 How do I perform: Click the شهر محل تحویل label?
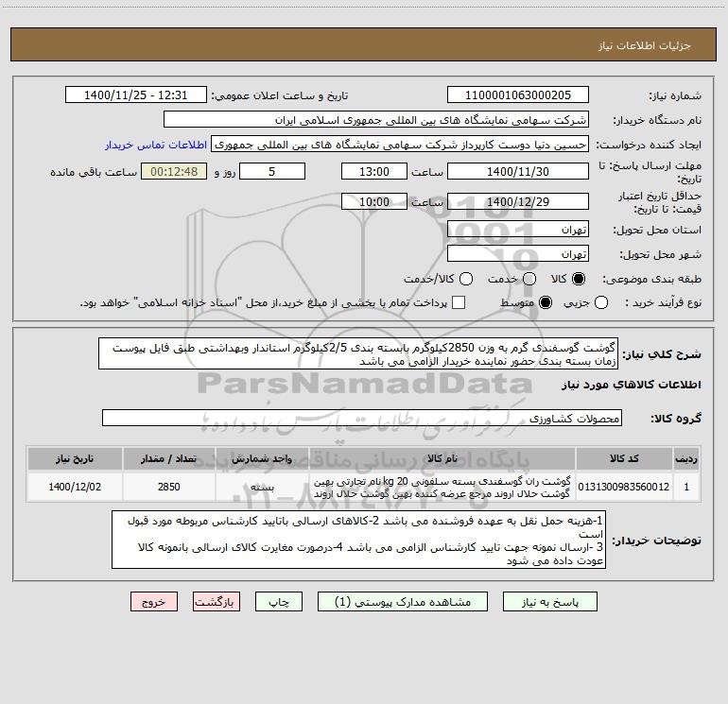pyautogui.click(x=661, y=254)
